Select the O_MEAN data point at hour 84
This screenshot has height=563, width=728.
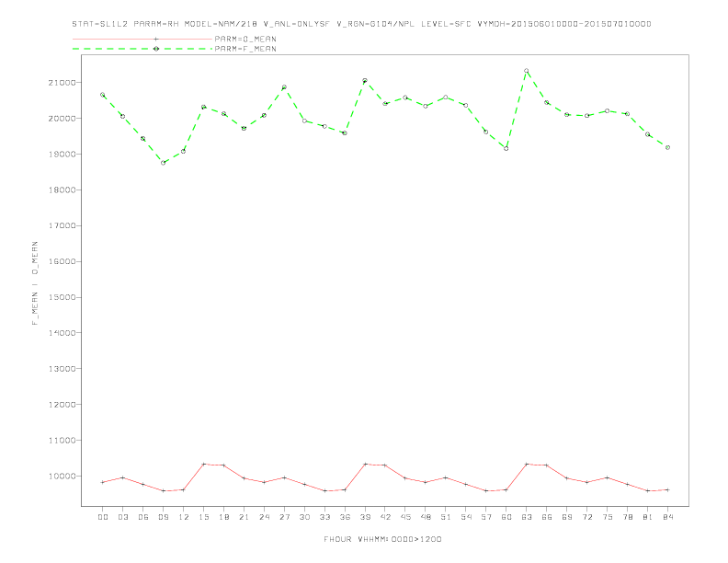[x=667, y=489]
